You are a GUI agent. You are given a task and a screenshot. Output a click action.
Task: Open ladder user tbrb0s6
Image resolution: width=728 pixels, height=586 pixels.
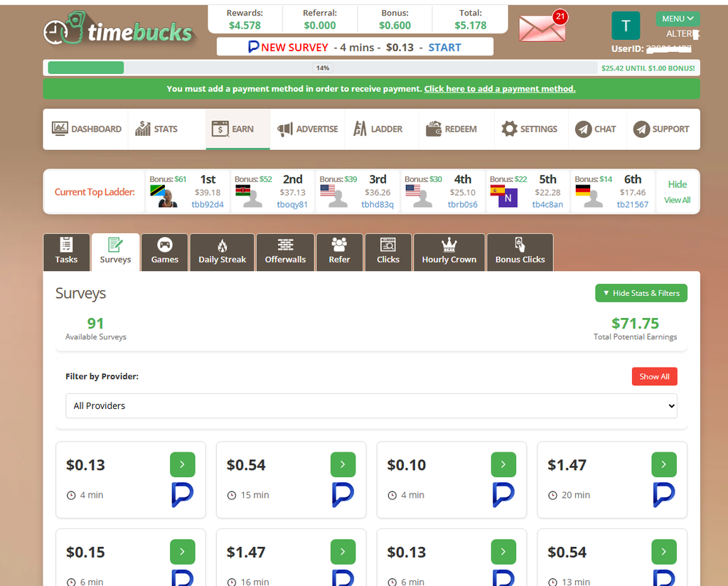pyautogui.click(x=462, y=204)
